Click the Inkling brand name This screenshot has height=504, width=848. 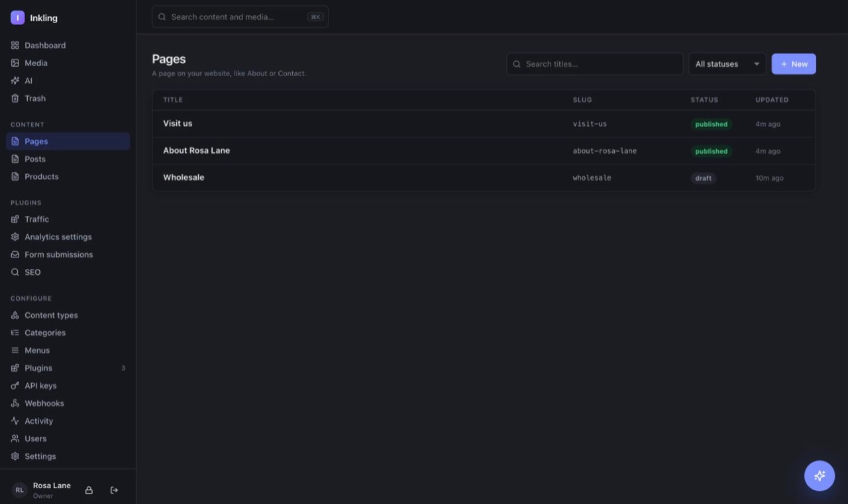(44, 18)
